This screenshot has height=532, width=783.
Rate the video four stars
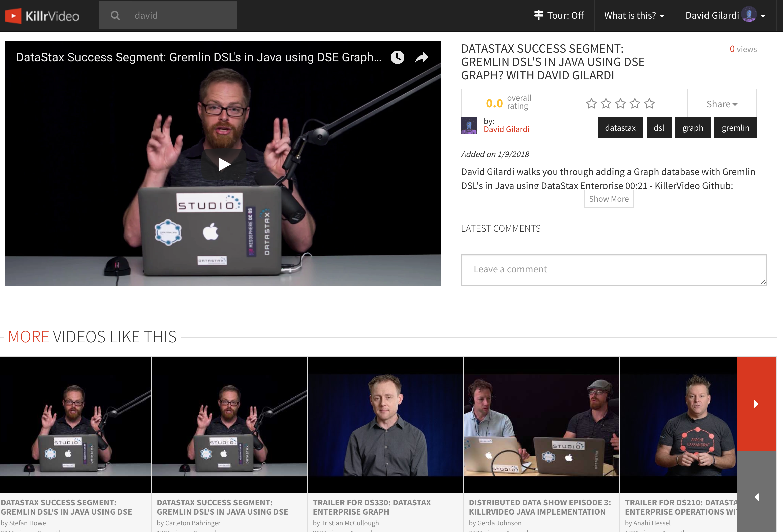[x=635, y=104]
